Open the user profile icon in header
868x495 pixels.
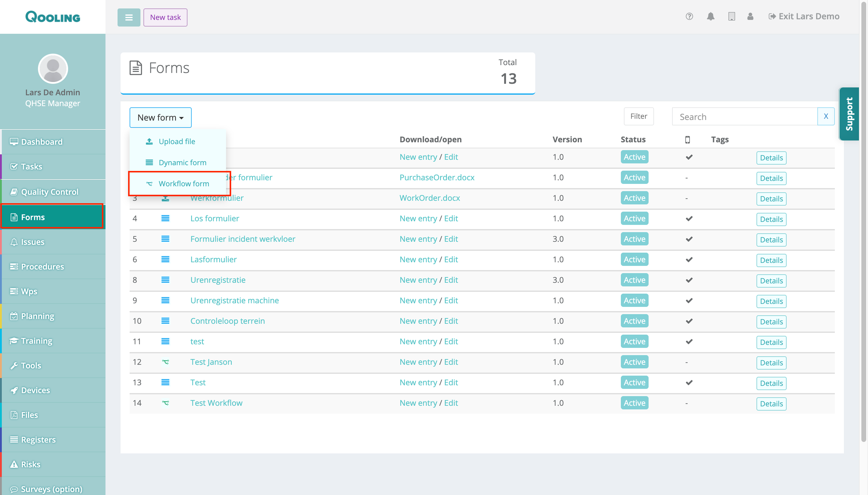[750, 16]
